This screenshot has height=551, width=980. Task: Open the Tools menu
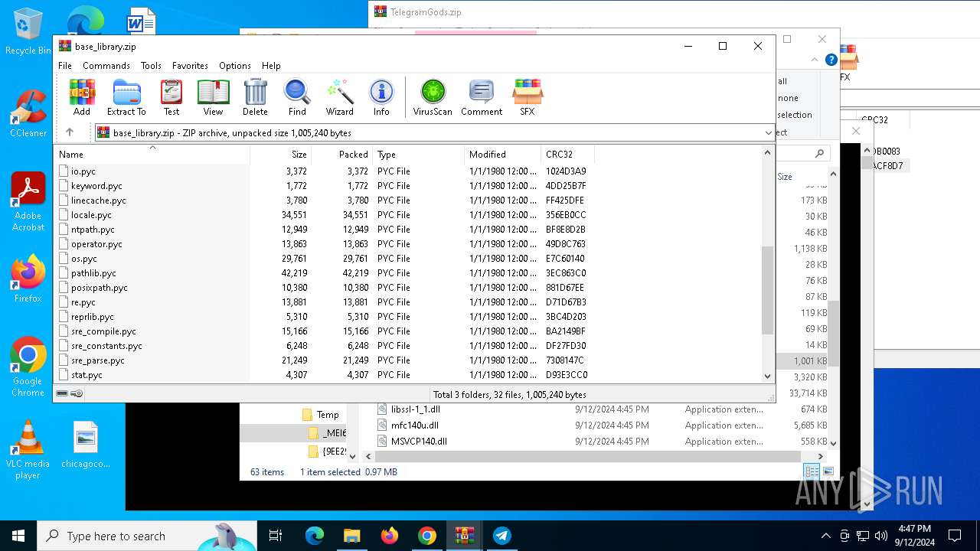151,66
